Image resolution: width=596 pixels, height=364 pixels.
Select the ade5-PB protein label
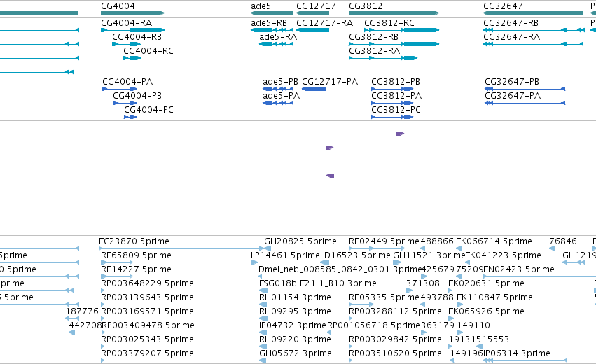281,82
